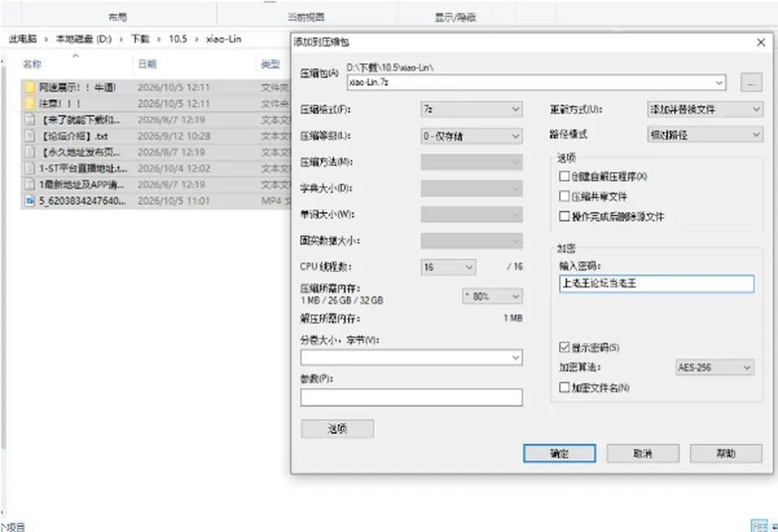Select the text file icon 【论坛介绍】.txt
This screenshot has height=532, width=778.
pyautogui.click(x=30, y=136)
